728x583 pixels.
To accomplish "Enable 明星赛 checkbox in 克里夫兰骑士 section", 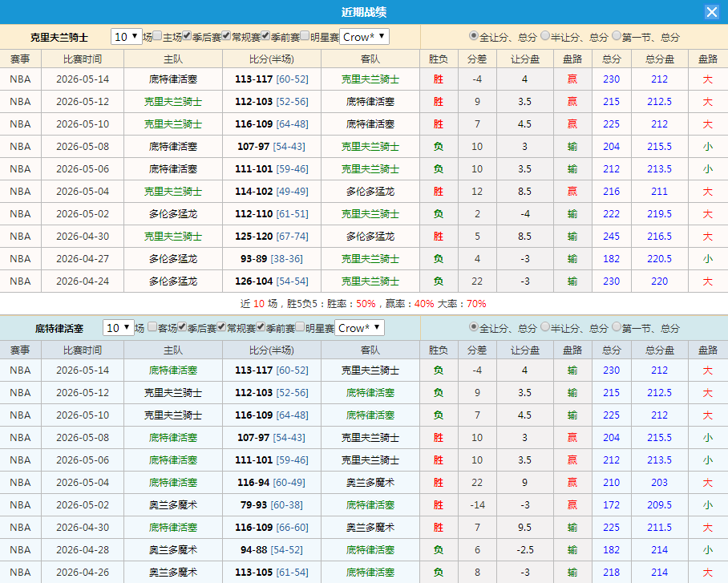I will 305,36.
